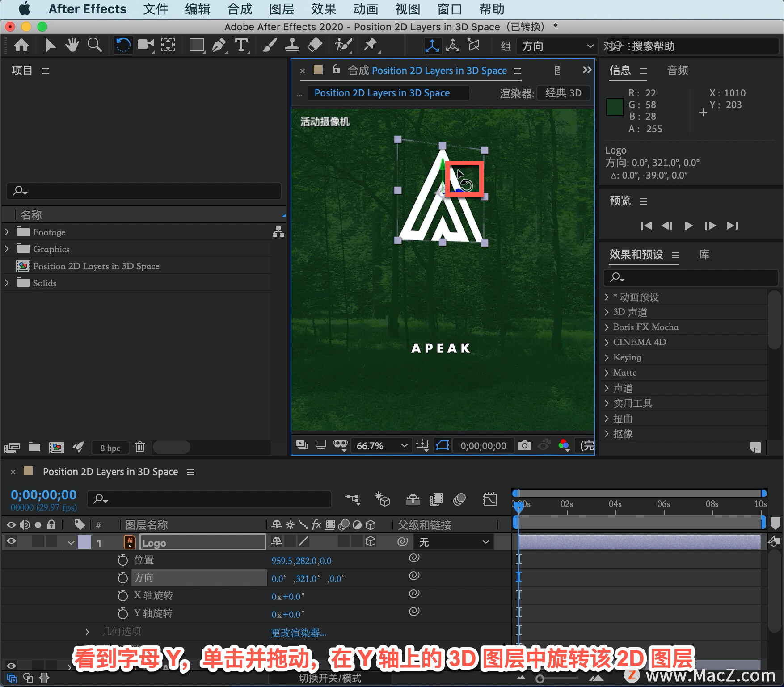Viewport: 784px width, 687px height.
Task: Choose Local Axis mode icon
Action: 432,46
